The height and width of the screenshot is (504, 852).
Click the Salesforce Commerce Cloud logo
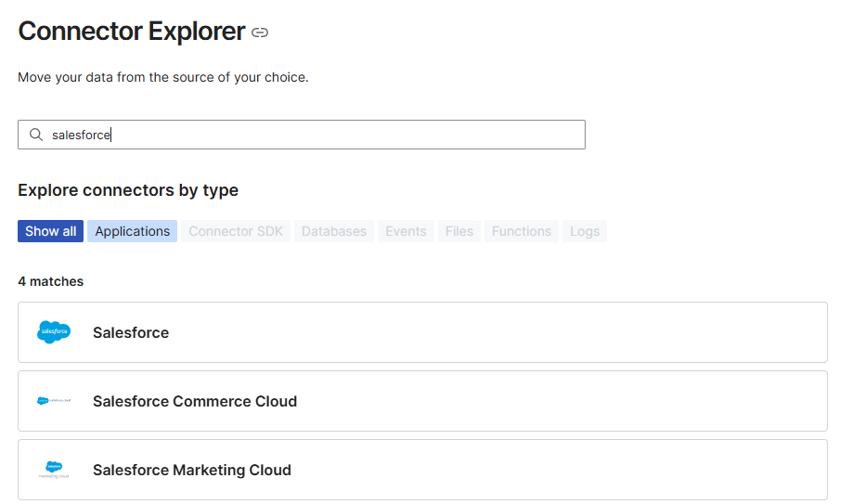coord(54,401)
